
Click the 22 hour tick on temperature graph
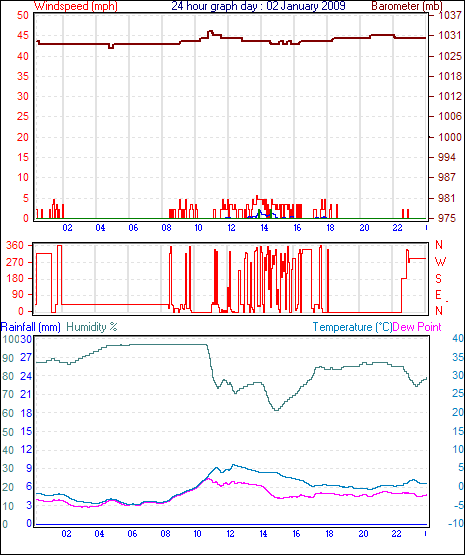(x=396, y=534)
